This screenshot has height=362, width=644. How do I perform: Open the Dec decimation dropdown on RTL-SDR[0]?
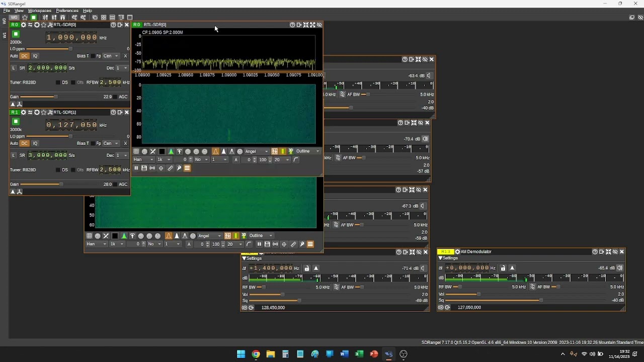[122, 68]
